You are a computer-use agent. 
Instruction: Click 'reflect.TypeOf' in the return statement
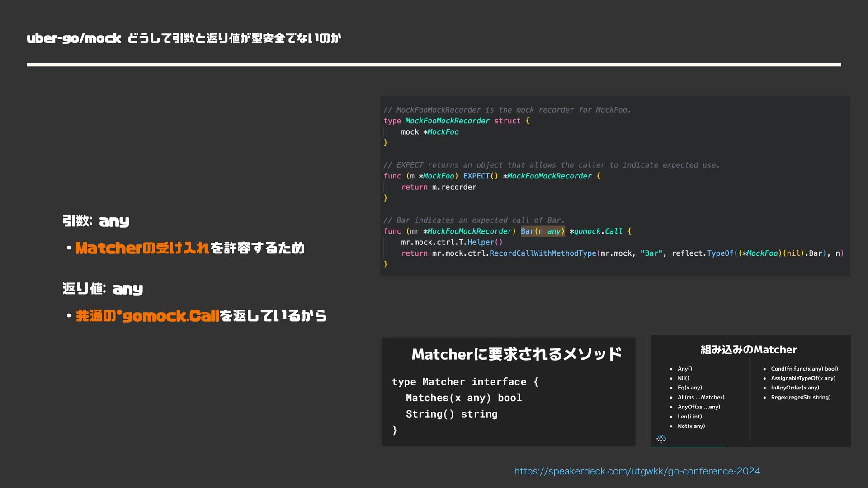[703, 253]
